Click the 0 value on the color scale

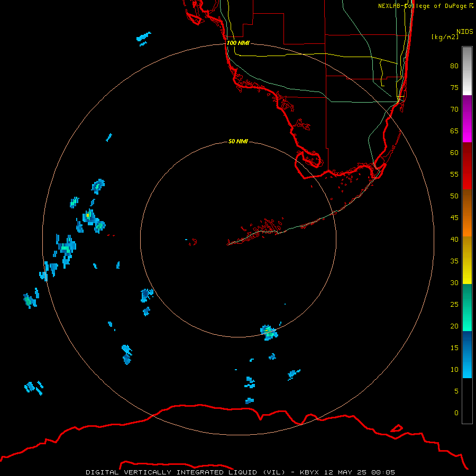click(456, 413)
